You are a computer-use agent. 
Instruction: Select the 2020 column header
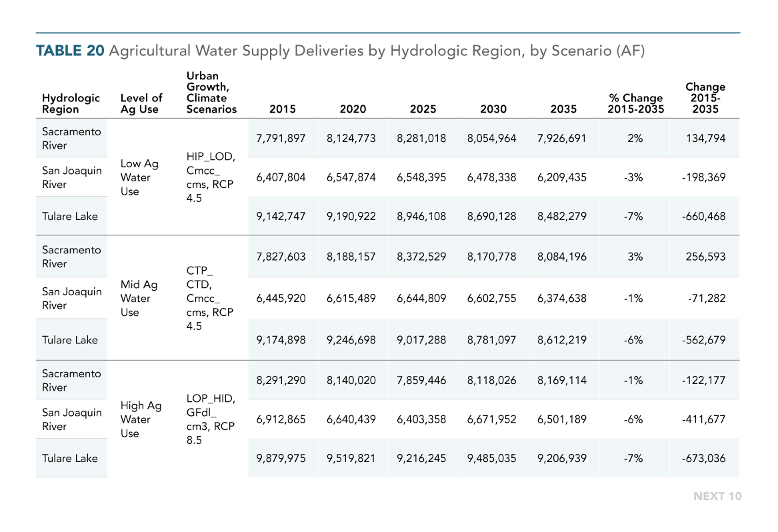click(x=353, y=109)
